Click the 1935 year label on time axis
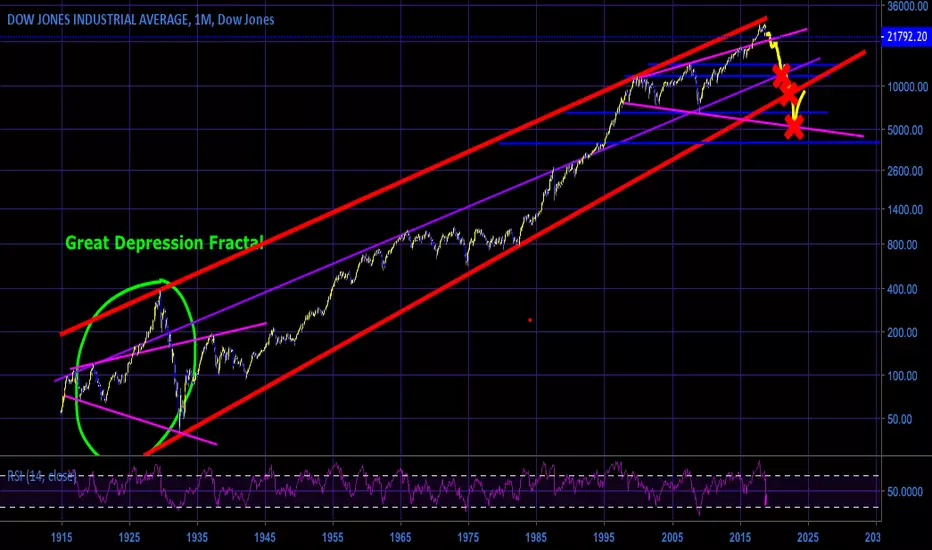Screen dimensions: 932x550 [197, 538]
